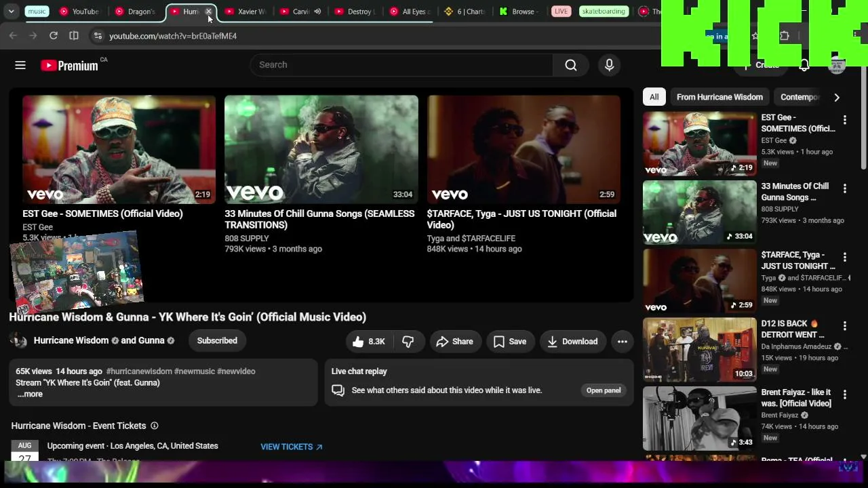This screenshot has height=488, width=868.
Task: Open sidebar EST Gee SOMETIMES thumbnail
Action: (x=699, y=144)
